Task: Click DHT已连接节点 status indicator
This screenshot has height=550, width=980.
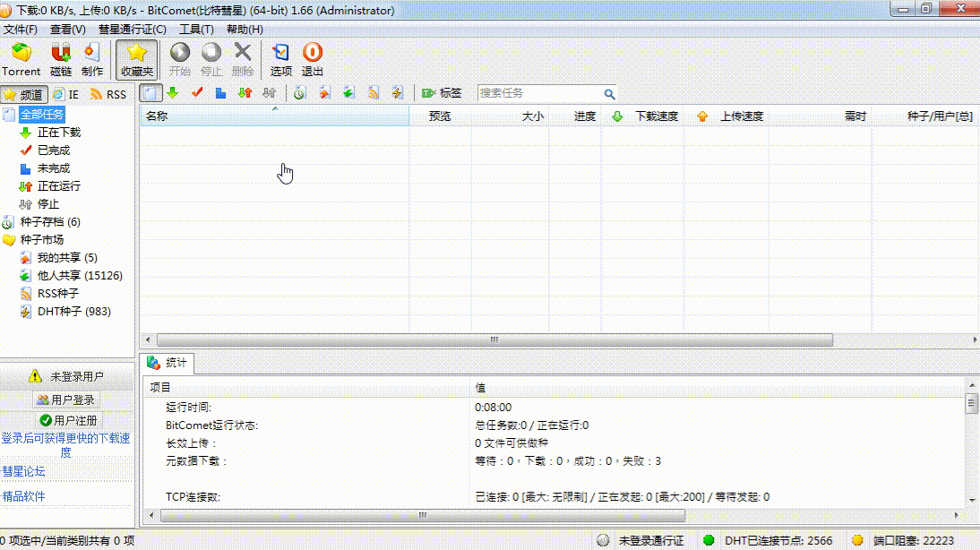Action: (768, 541)
